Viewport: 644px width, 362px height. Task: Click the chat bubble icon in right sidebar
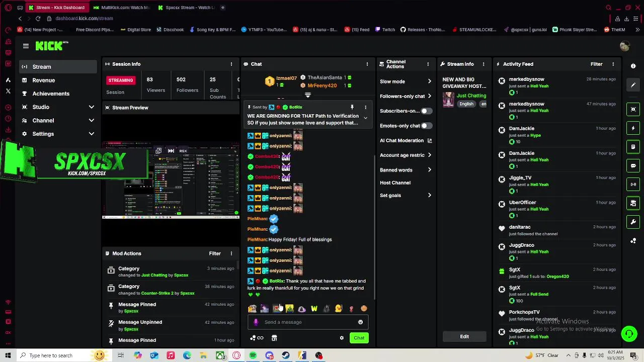click(633, 165)
